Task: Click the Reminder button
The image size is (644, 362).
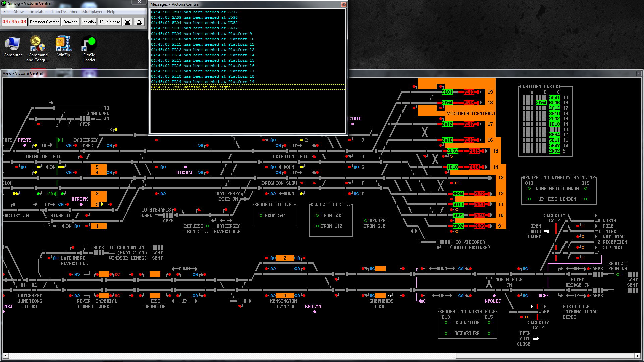Action: (71, 22)
